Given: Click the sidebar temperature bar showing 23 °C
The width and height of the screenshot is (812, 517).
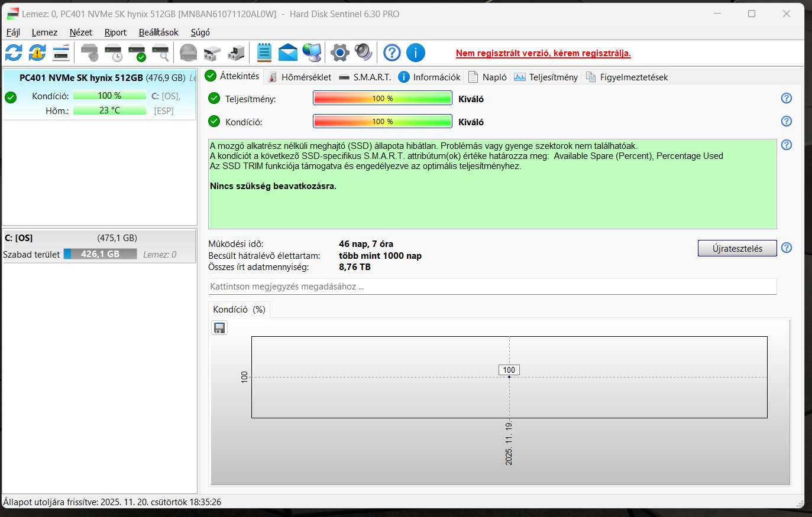Looking at the screenshot, I should 109,110.
